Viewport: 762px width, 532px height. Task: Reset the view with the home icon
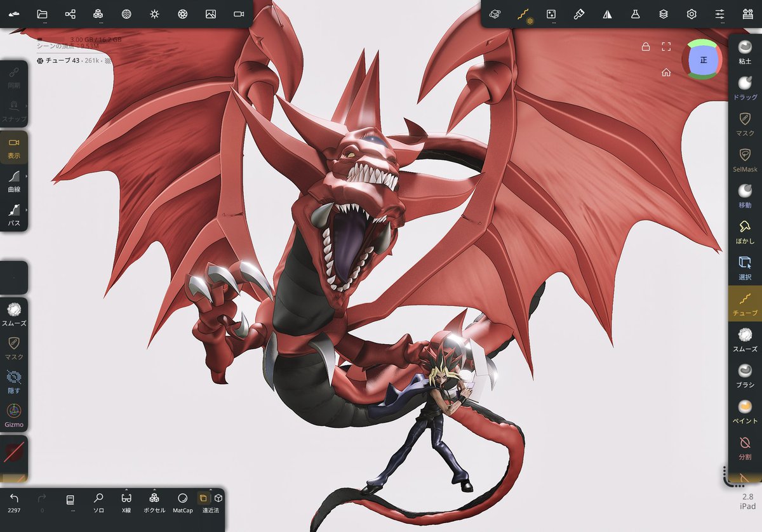[x=666, y=72]
